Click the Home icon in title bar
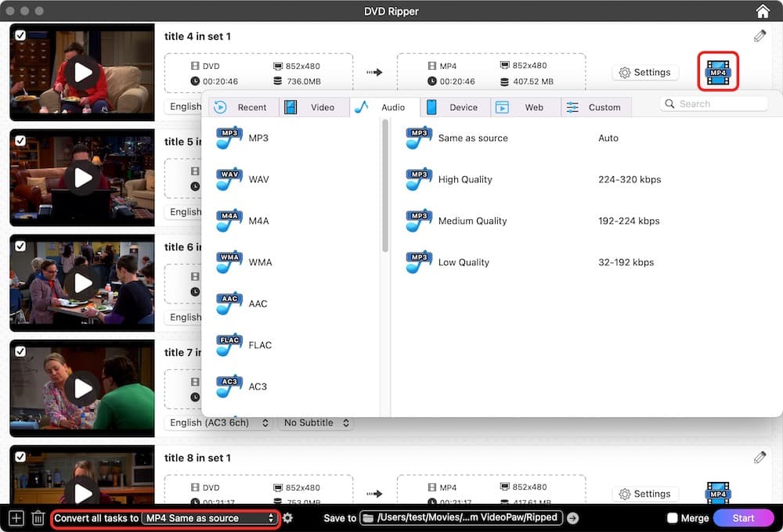 tap(763, 11)
